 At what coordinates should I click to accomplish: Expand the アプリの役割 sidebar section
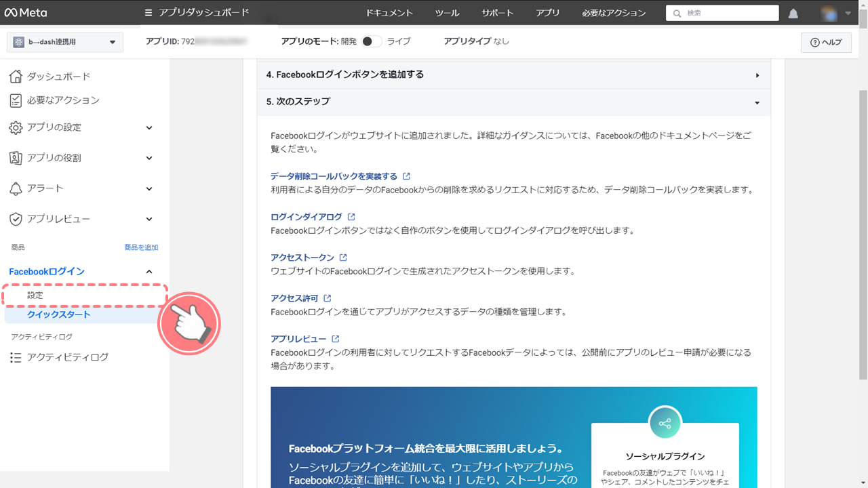pos(149,158)
